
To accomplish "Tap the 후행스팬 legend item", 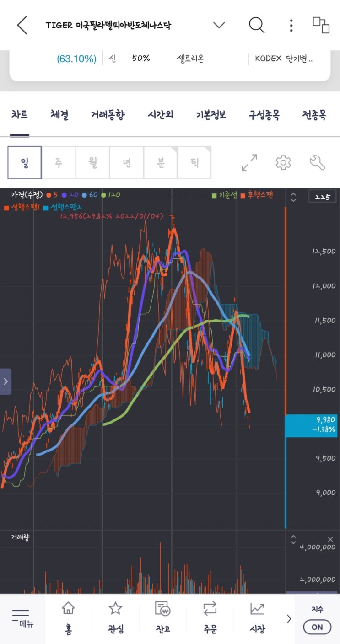I will [x=256, y=195].
